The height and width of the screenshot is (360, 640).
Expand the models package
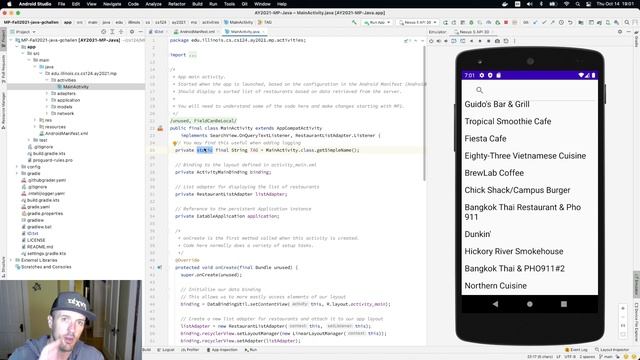(47, 107)
